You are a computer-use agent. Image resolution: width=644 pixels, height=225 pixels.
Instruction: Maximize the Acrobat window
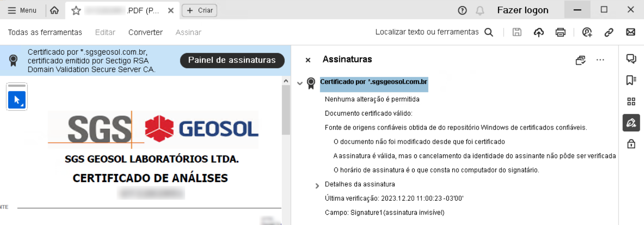(604, 10)
